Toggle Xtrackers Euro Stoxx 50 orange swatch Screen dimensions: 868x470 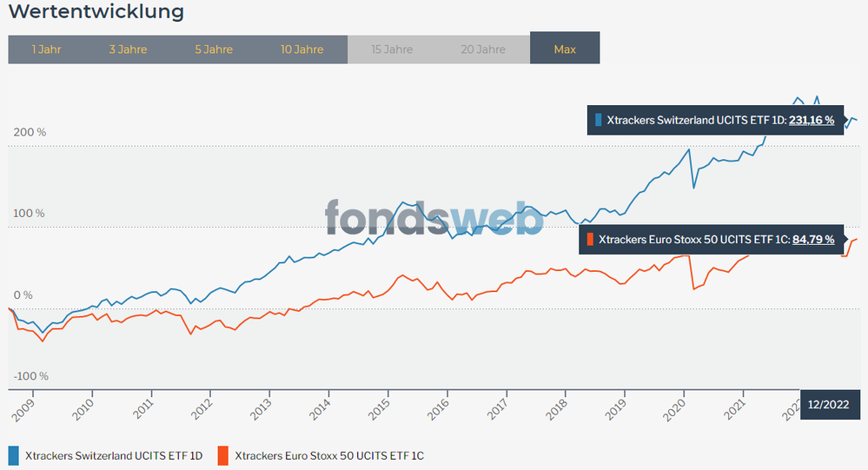point(223,455)
